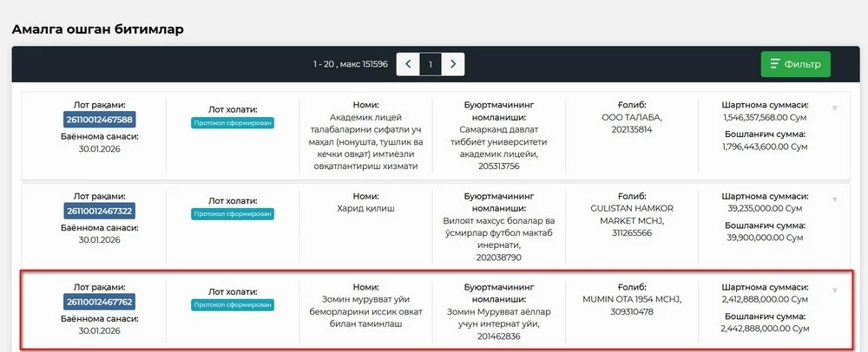
Task: Click the 'Харид қилиш' deal name
Action: tap(366, 209)
